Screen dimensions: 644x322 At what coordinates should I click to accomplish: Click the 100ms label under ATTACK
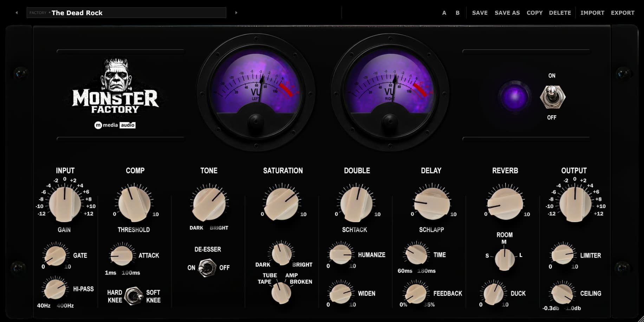tap(131, 273)
